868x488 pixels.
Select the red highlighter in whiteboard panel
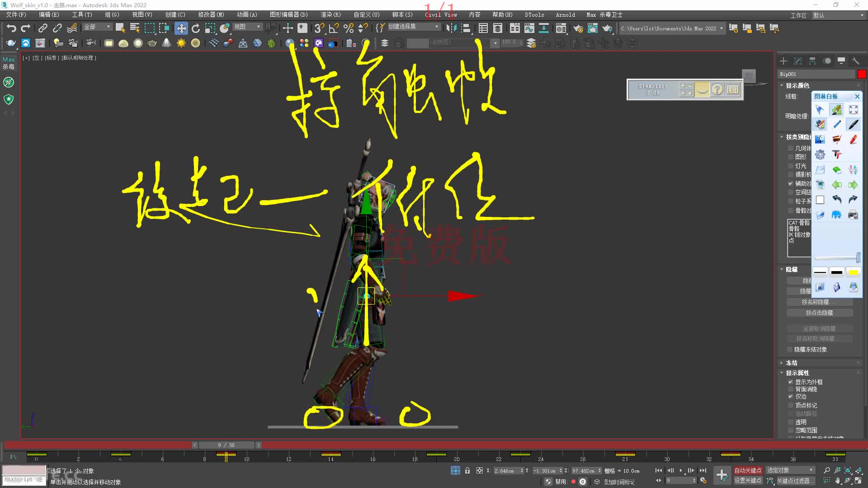[x=853, y=140]
